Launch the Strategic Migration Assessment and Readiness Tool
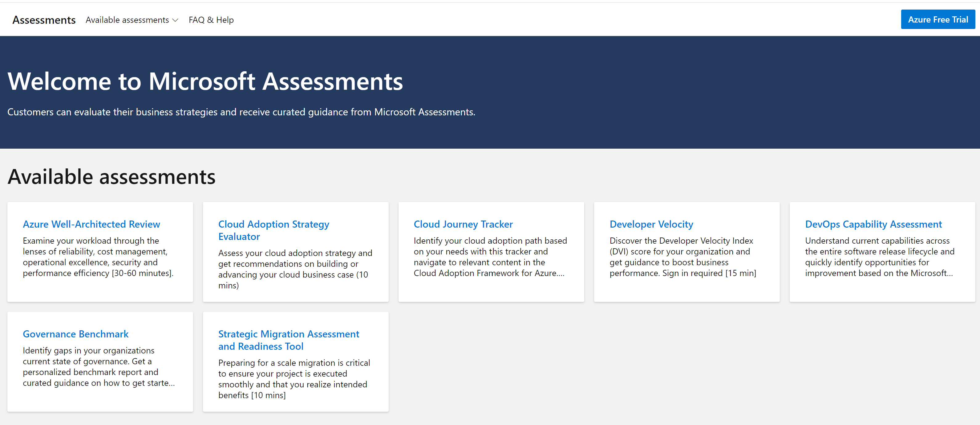 pos(288,340)
